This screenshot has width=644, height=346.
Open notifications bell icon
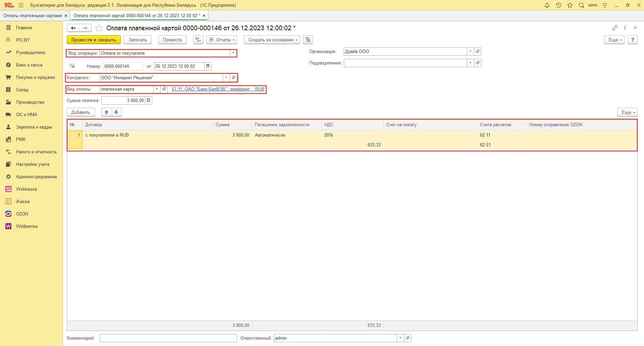click(x=547, y=5)
